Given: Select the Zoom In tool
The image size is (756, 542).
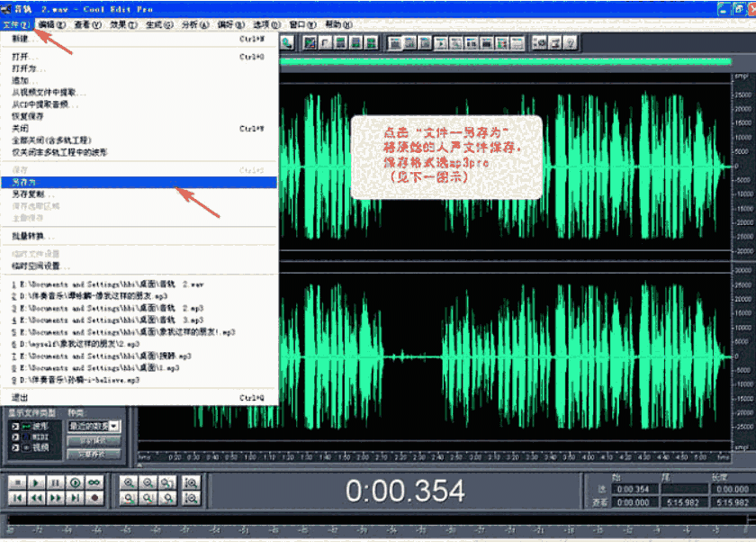Looking at the screenshot, I should (129, 482).
